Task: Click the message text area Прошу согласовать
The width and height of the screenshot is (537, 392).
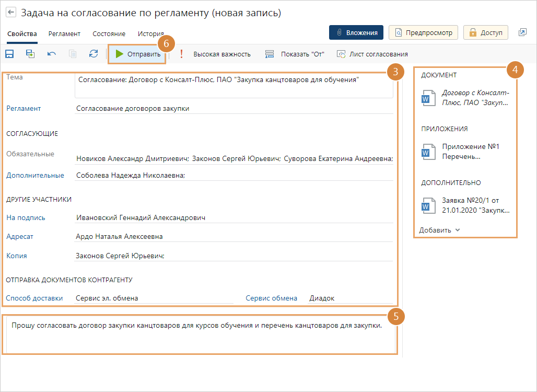Action: tap(201, 335)
